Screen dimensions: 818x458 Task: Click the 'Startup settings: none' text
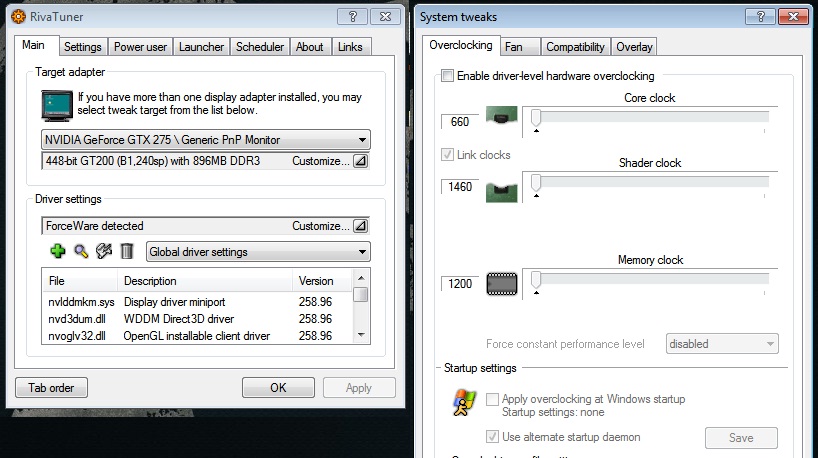(553, 412)
